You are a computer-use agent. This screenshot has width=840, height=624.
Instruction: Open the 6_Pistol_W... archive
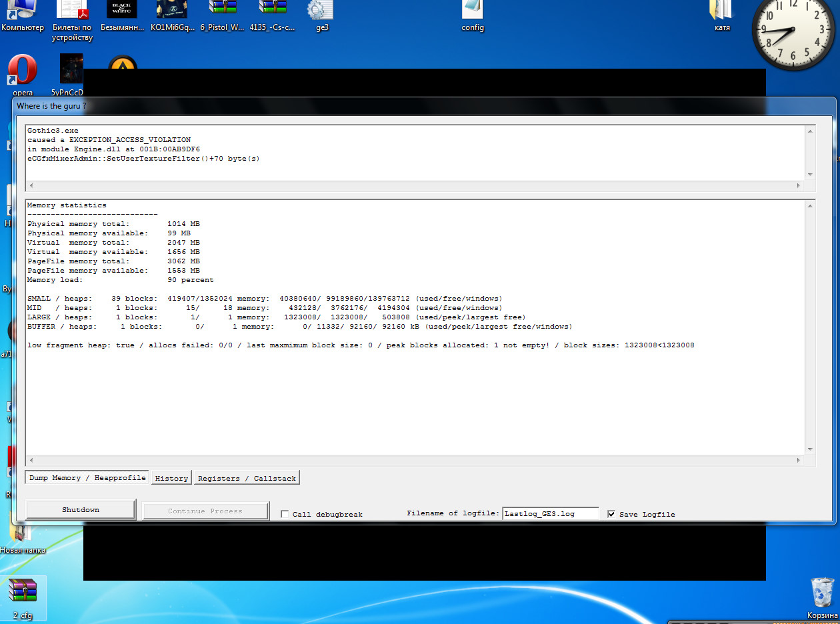[222, 17]
